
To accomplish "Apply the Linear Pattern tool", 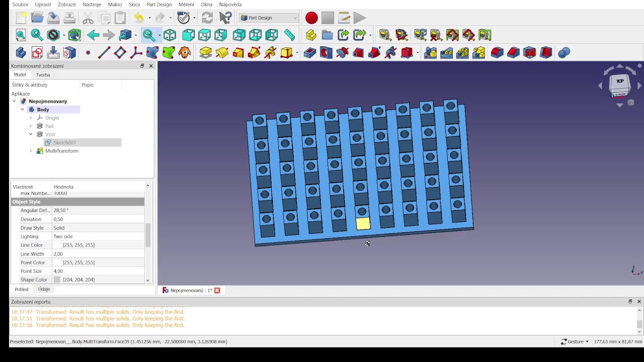I will point(446,53).
